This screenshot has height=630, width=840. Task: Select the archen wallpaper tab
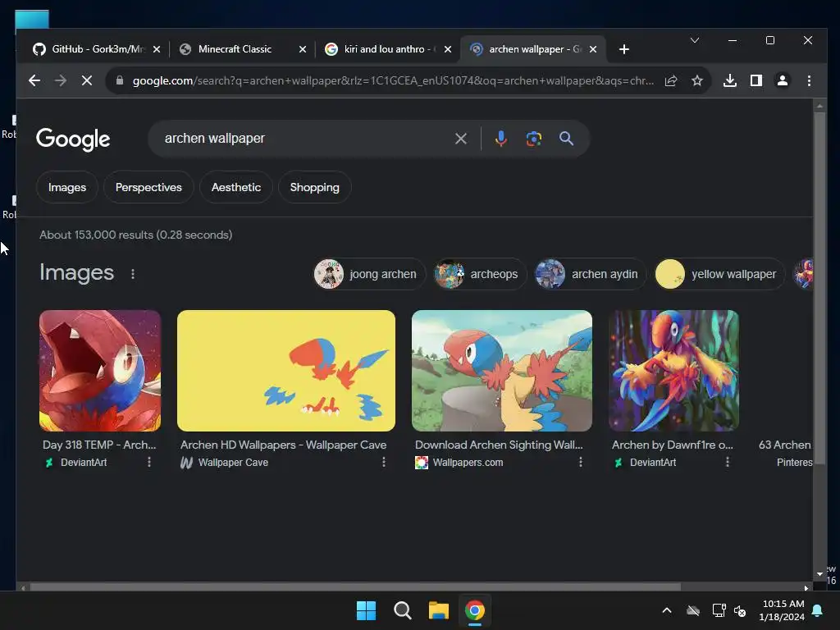pos(533,49)
